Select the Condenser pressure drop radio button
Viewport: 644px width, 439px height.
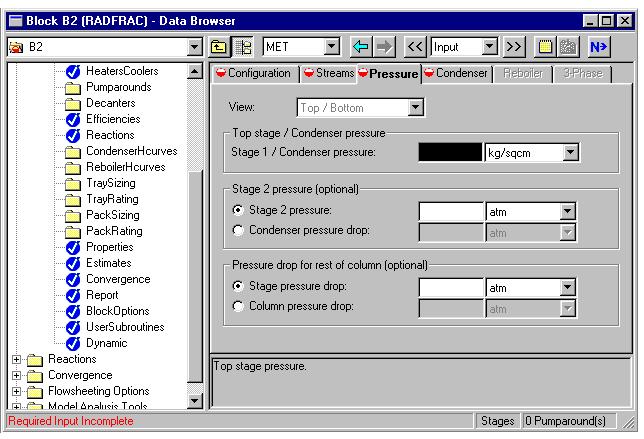coord(238,230)
